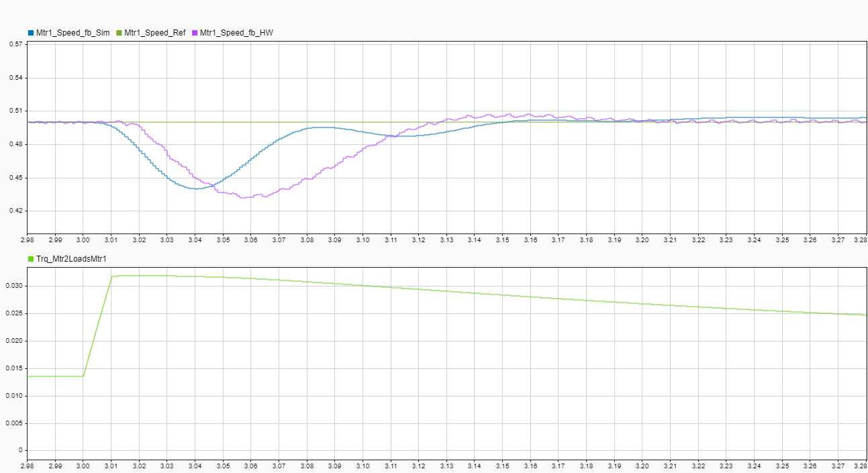The image size is (868, 473).
Task: Click the green Mtr1_Speed_Ref legend swatch
Action: [x=119, y=32]
